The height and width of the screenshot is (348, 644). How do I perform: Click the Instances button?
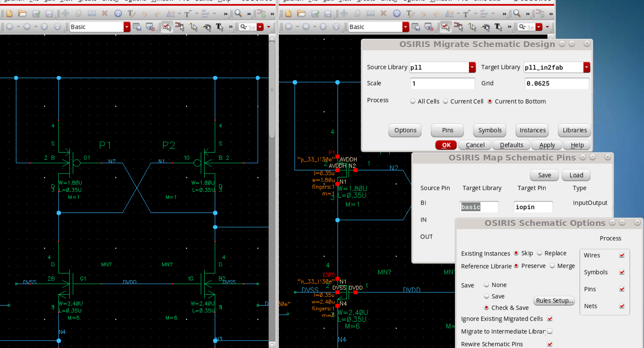click(532, 130)
